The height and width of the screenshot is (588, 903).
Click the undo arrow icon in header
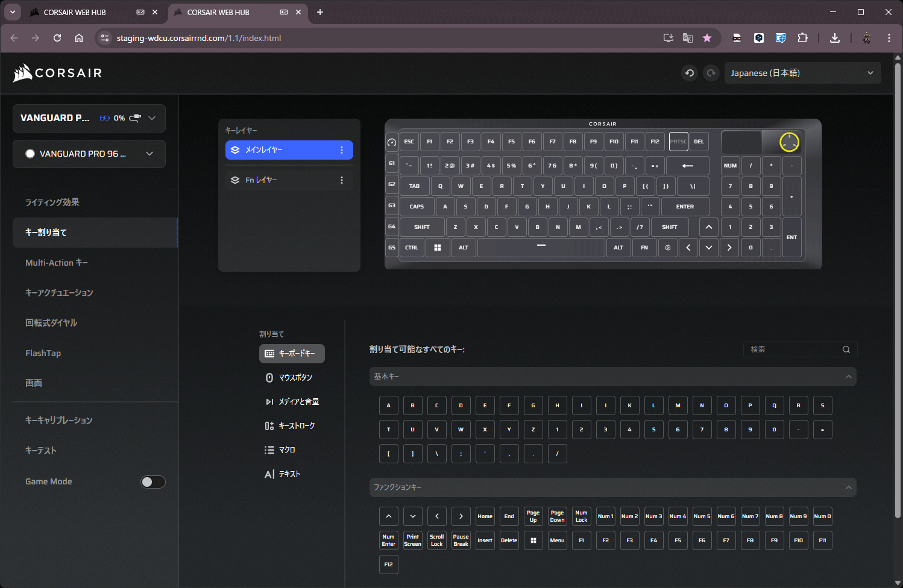(690, 73)
